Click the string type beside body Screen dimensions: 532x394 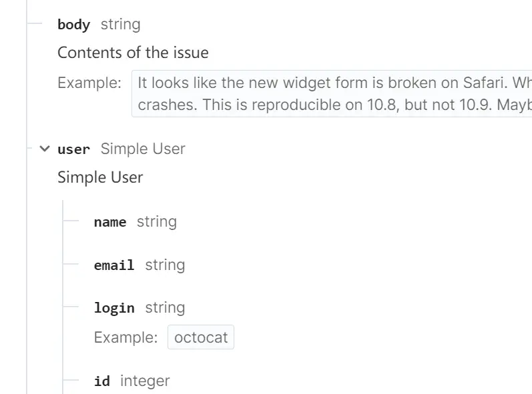(120, 25)
